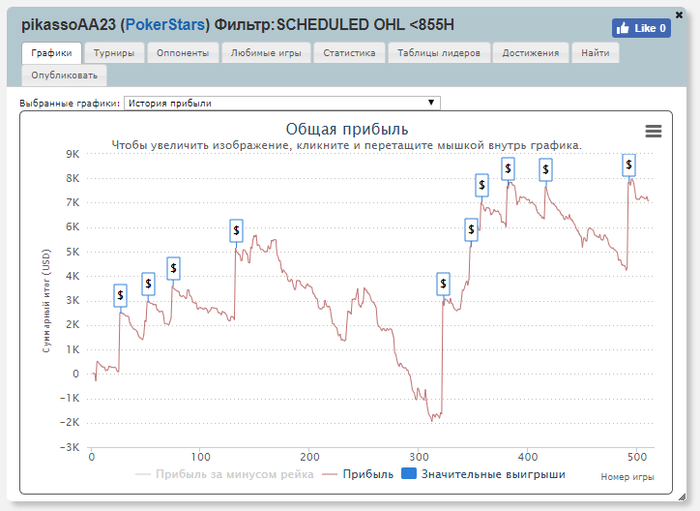Image resolution: width=700 pixels, height=511 pixels.
Task: Toggle the Значительные выигрыши legend entry
Action: (483, 474)
